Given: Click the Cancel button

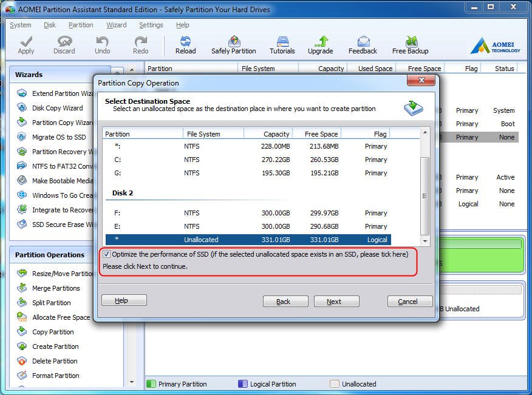Looking at the screenshot, I should click(x=410, y=302).
